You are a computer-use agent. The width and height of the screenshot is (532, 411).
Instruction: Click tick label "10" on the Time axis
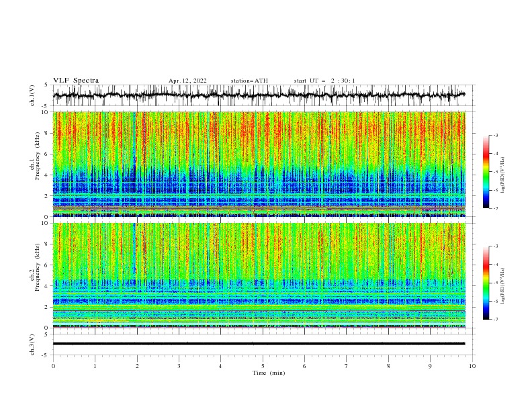472,366
